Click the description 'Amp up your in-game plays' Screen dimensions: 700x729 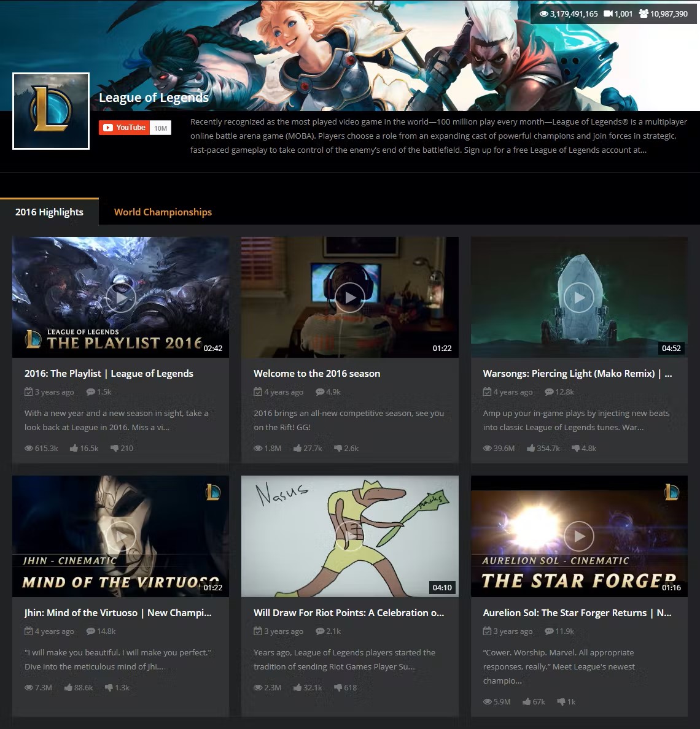(x=576, y=420)
